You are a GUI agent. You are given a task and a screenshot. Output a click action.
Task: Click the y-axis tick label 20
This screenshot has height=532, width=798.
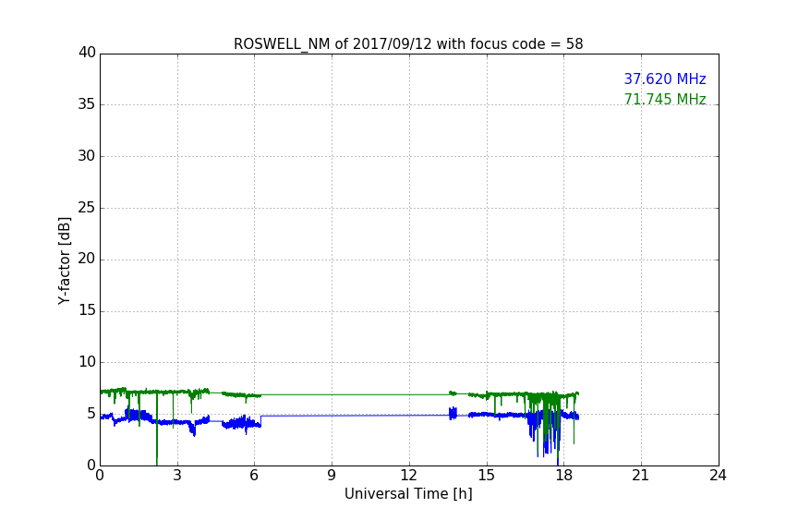click(87, 259)
